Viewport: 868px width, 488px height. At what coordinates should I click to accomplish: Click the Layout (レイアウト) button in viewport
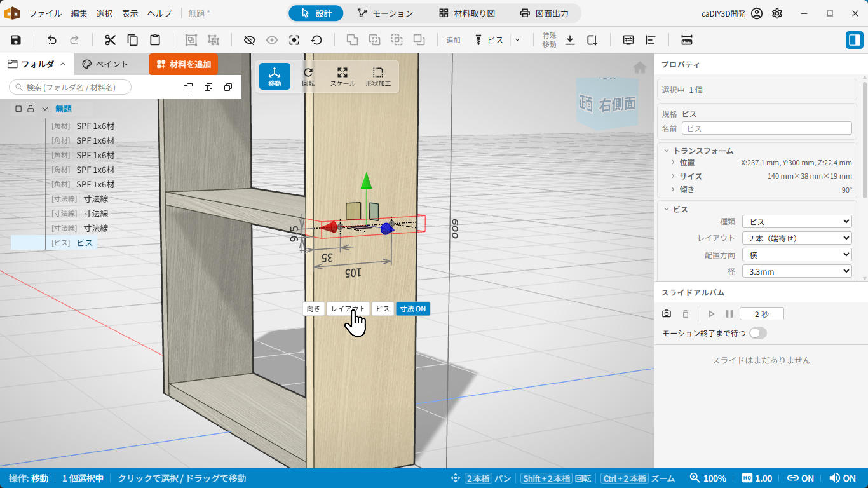coord(348,309)
